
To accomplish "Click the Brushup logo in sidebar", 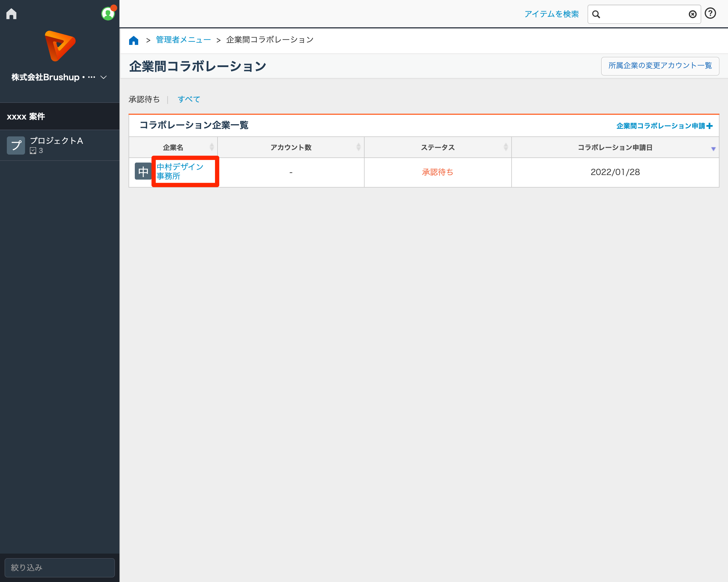I will (x=60, y=46).
